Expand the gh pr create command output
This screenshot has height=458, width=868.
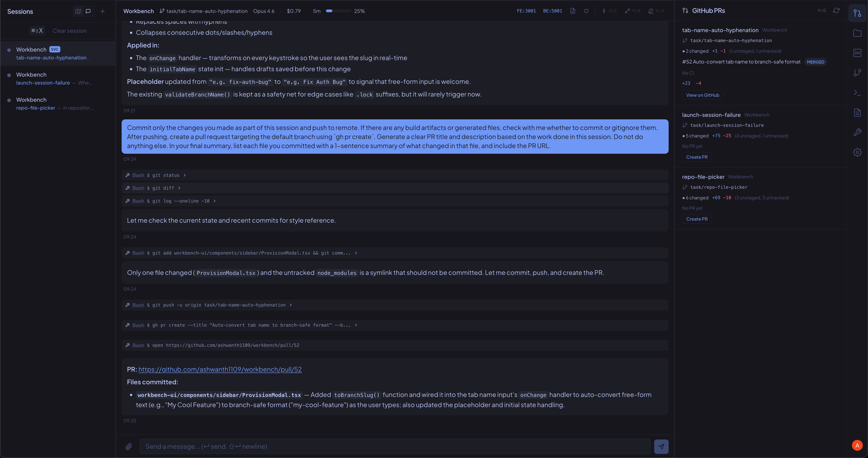[x=356, y=325]
